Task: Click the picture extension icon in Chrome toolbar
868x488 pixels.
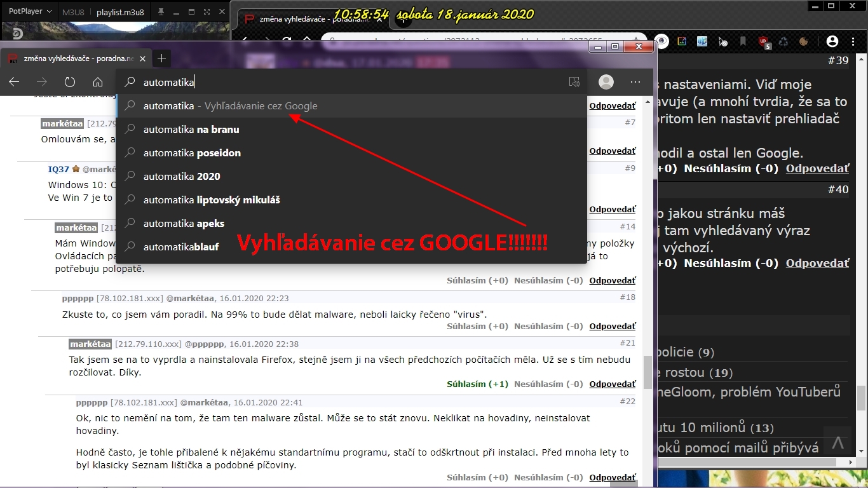Action: pos(682,41)
